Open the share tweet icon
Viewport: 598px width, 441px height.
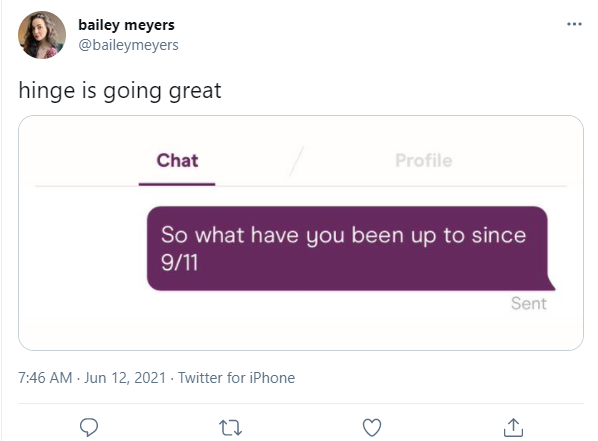point(513,427)
